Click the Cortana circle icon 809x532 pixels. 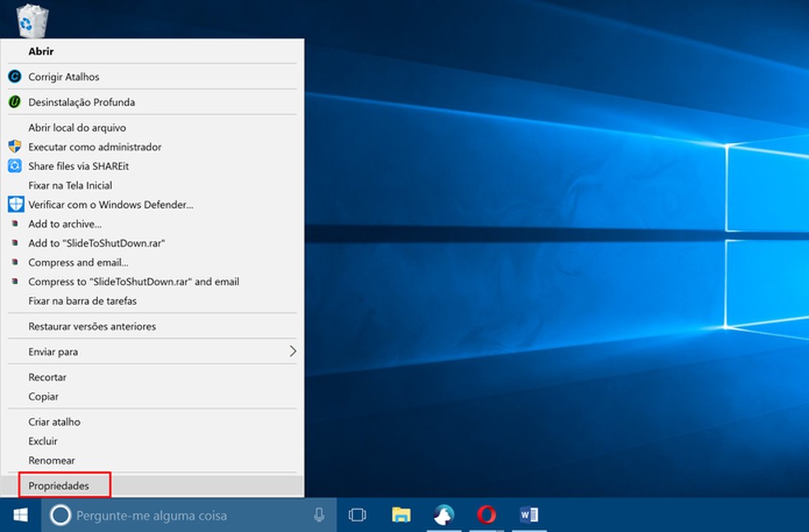(x=60, y=515)
